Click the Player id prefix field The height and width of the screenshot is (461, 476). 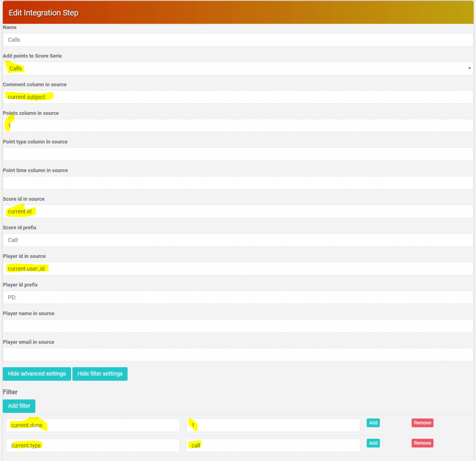point(238,297)
